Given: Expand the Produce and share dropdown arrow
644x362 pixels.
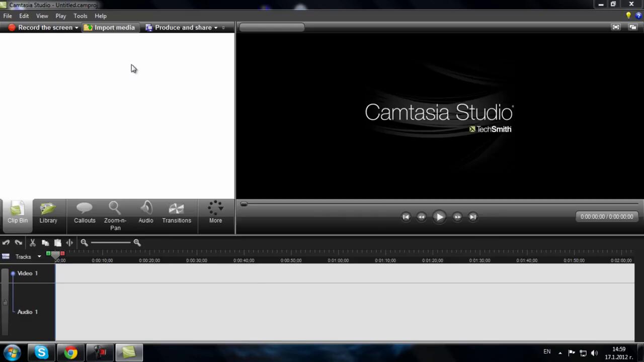Looking at the screenshot, I should (216, 28).
